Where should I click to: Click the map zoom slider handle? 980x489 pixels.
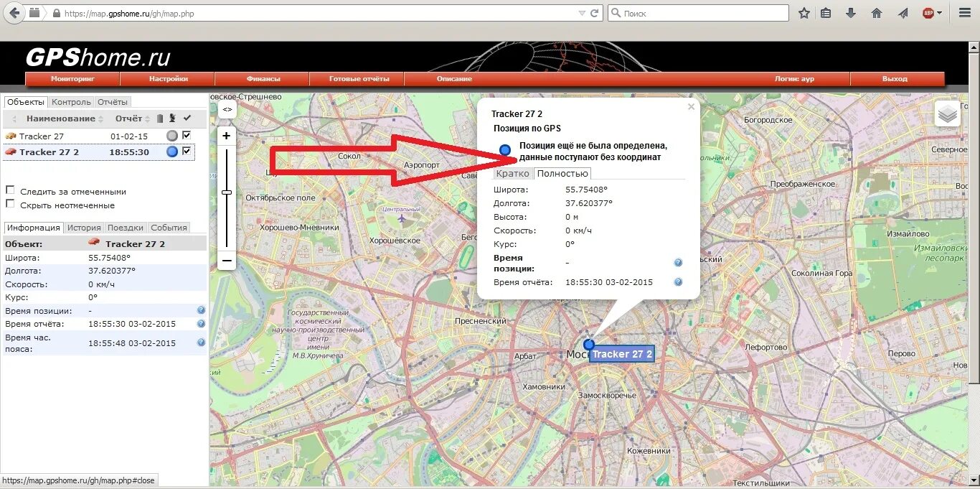point(227,192)
